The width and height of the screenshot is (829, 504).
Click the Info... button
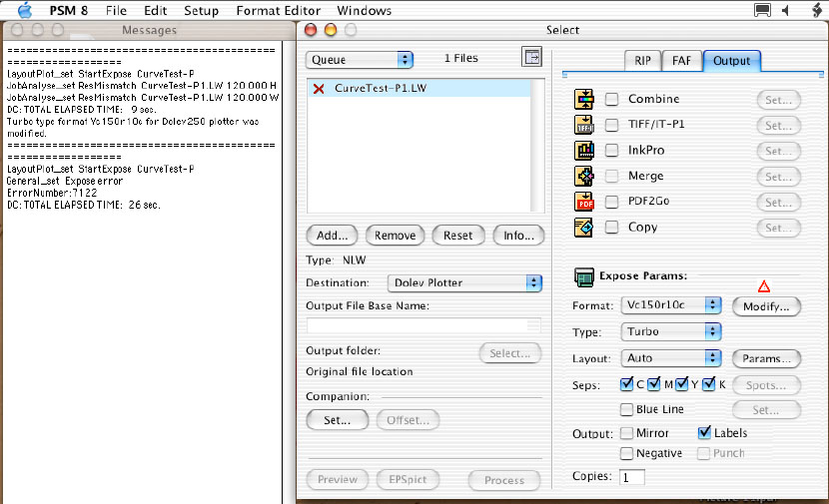click(518, 236)
